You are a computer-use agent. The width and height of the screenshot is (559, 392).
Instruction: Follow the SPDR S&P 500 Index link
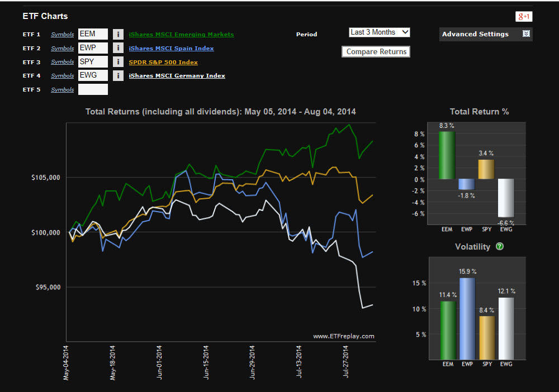pos(163,62)
